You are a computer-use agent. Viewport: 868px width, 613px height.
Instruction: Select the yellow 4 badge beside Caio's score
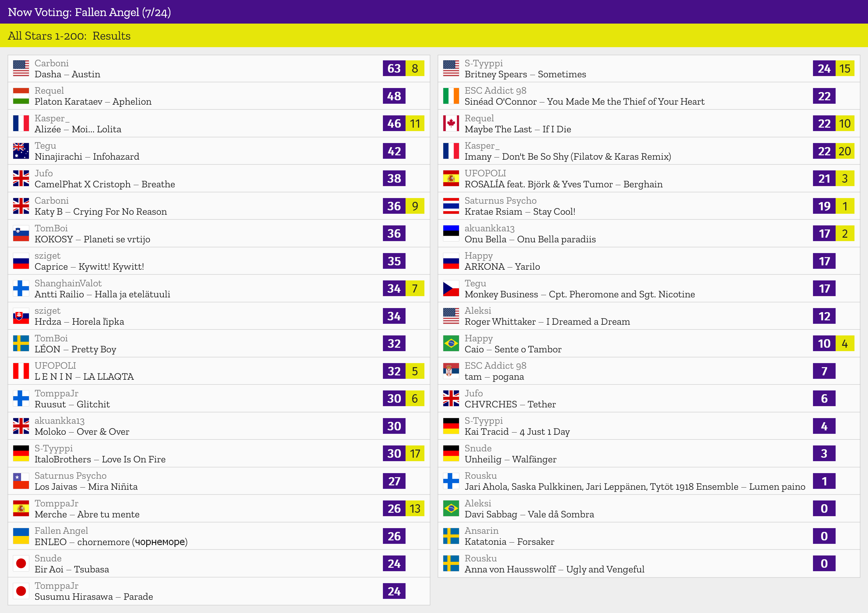point(845,344)
